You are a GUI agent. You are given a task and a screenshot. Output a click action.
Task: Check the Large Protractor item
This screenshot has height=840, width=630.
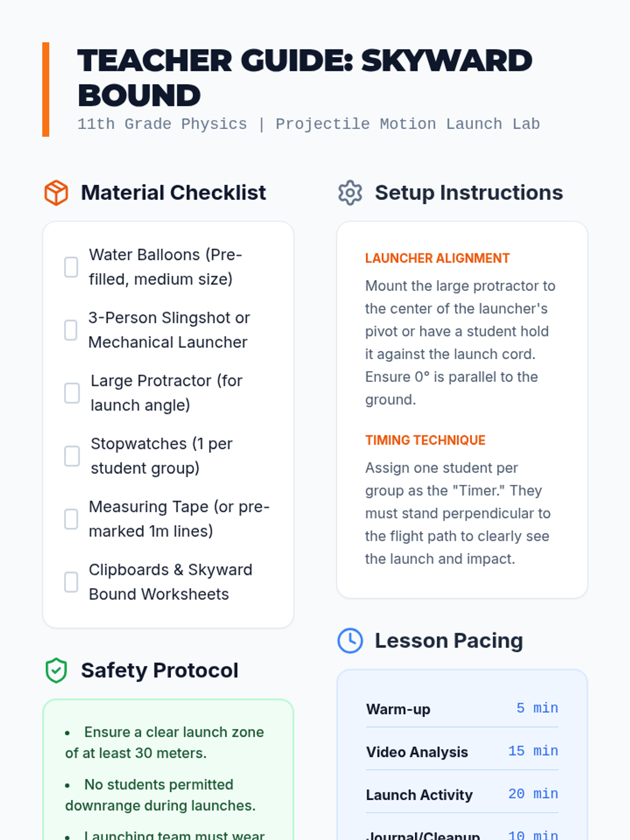click(x=72, y=393)
